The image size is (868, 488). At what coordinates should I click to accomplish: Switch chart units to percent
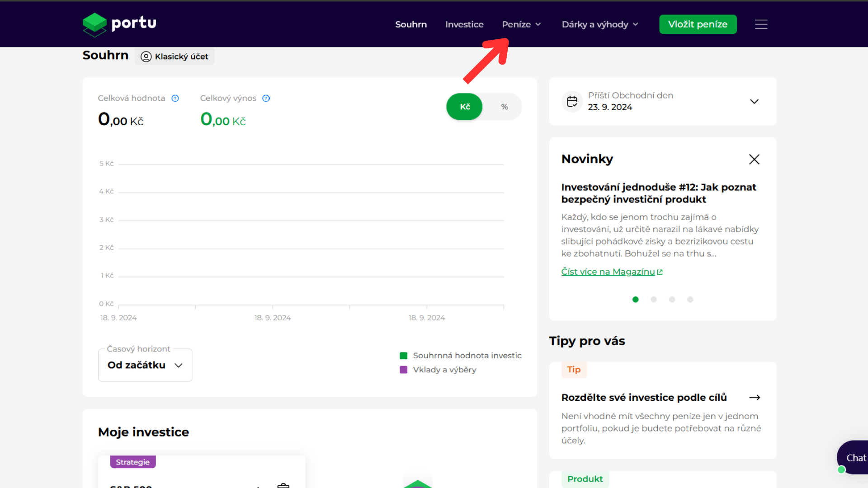tap(505, 107)
